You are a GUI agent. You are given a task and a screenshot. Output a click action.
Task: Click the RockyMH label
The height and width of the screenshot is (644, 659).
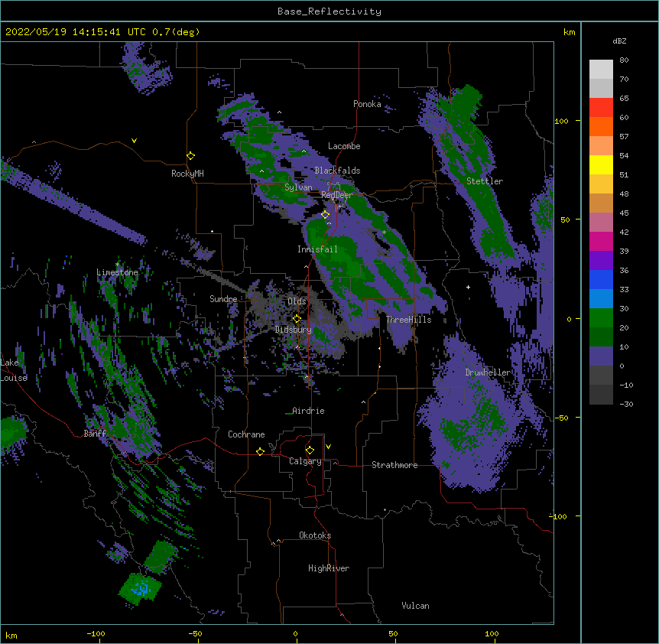tap(187, 174)
